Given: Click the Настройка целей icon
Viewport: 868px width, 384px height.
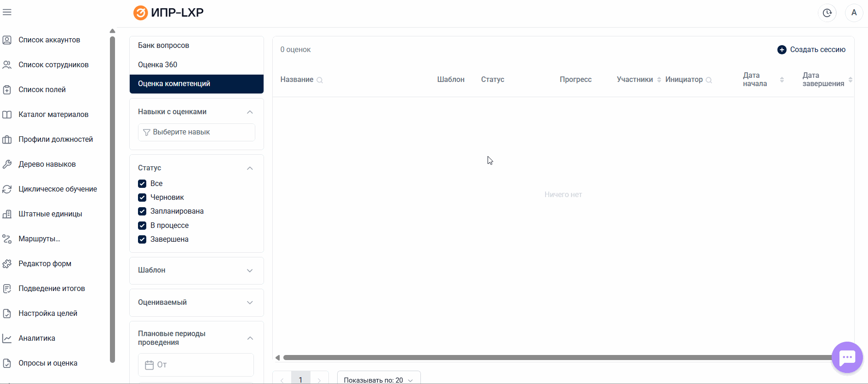Looking at the screenshot, I should pyautogui.click(x=7, y=314).
